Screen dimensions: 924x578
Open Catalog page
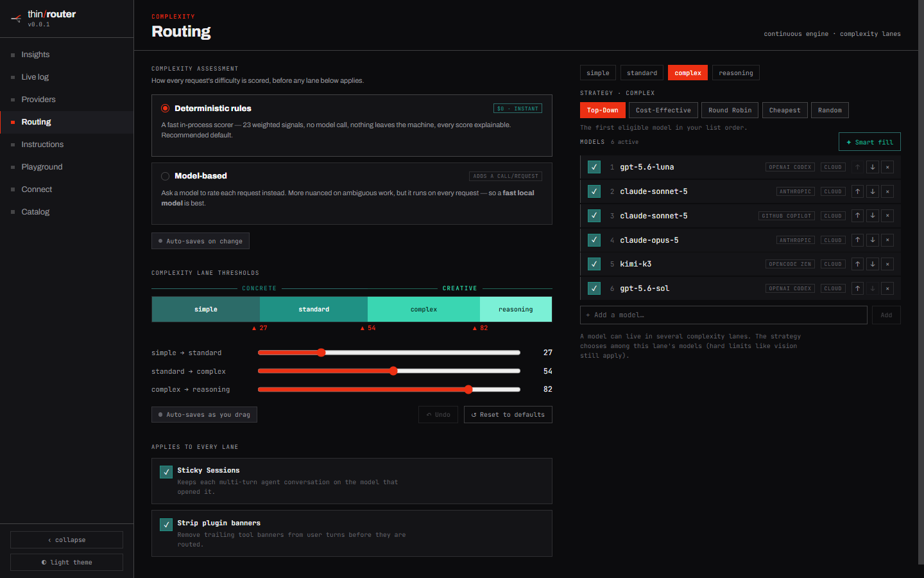coord(67,212)
